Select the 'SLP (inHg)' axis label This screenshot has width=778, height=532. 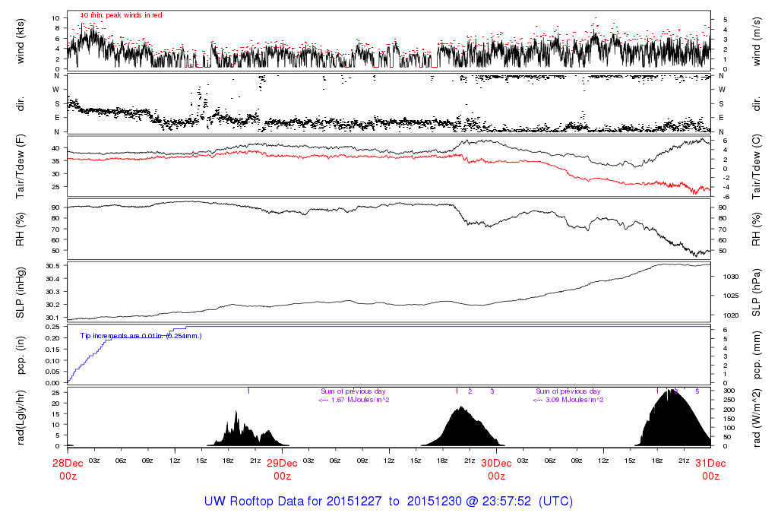pos(21,292)
